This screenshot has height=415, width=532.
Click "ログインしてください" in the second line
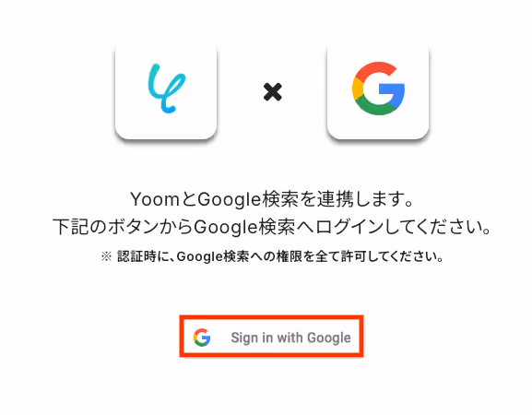pyautogui.click(x=399, y=227)
